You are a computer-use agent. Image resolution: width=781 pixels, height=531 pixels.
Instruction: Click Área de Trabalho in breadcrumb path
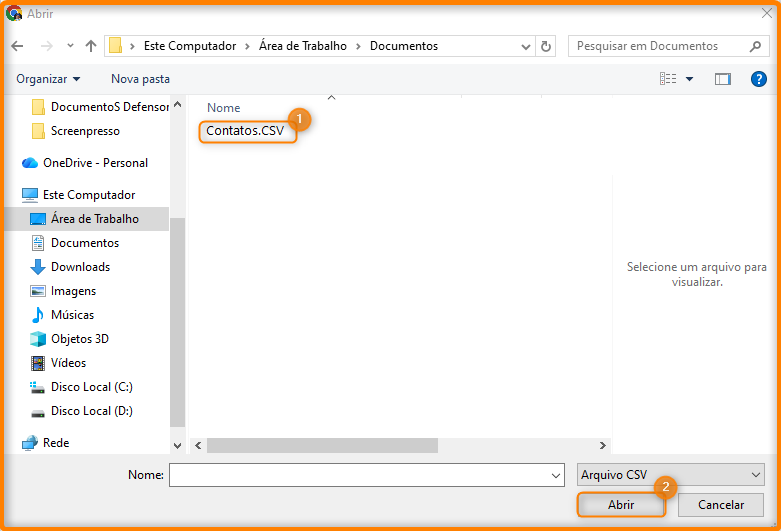tap(303, 46)
